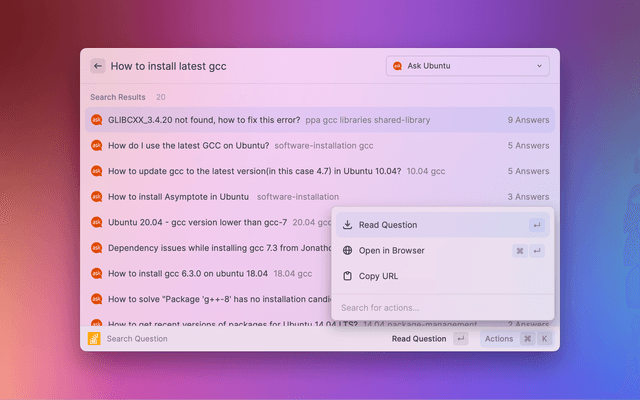Select 'Read Question' in action menu
The width and height of the screenshot is (640, 400).
tap(388, 225)
